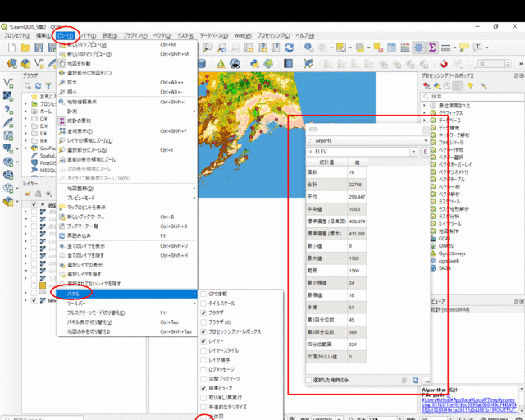Uncheck the 結果ビューア panel checkbox
This screenshot has height=420, width=525.
click(203, 388)
